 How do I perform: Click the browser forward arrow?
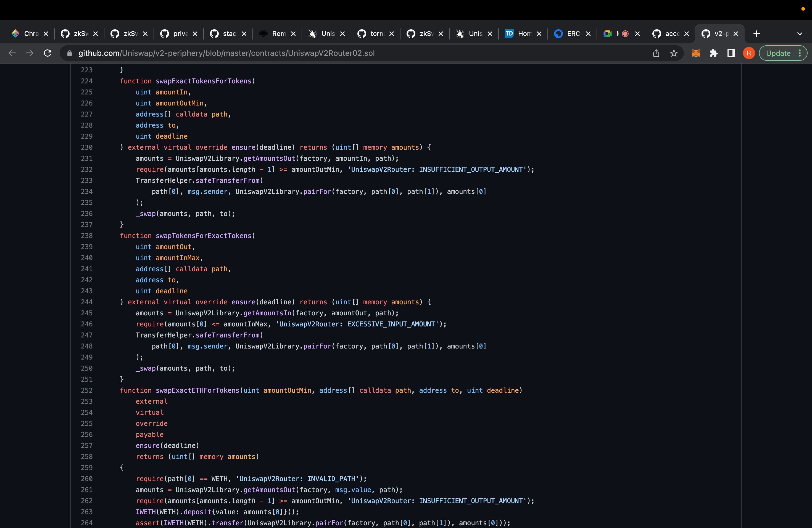(30, 53)
